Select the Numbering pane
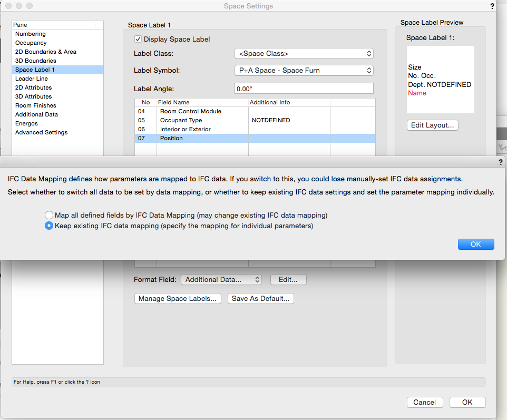This screenshot has height=420, width=507. click(31, 34)
